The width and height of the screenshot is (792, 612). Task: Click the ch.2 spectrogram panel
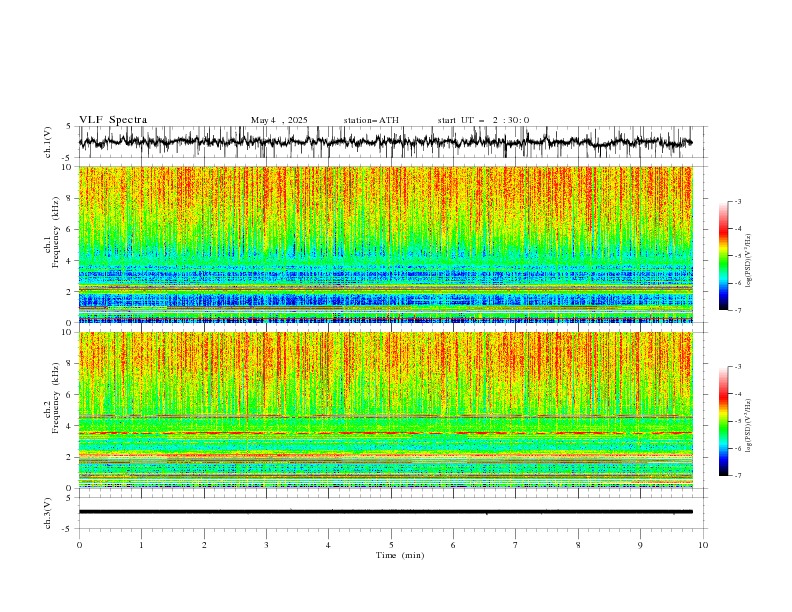[385, 410]
